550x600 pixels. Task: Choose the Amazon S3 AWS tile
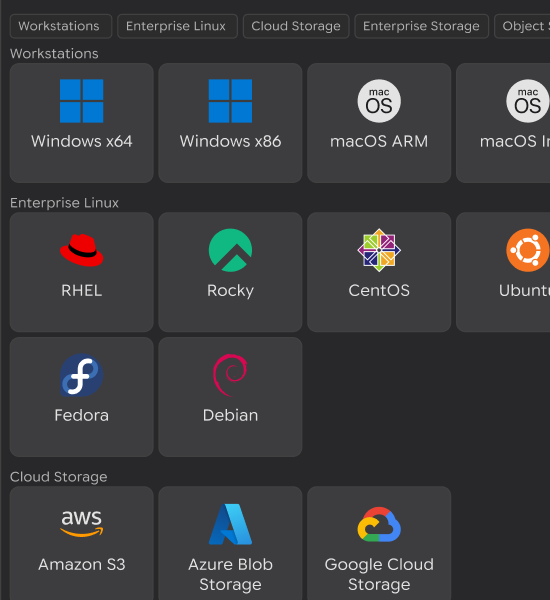tap(82, 543)
